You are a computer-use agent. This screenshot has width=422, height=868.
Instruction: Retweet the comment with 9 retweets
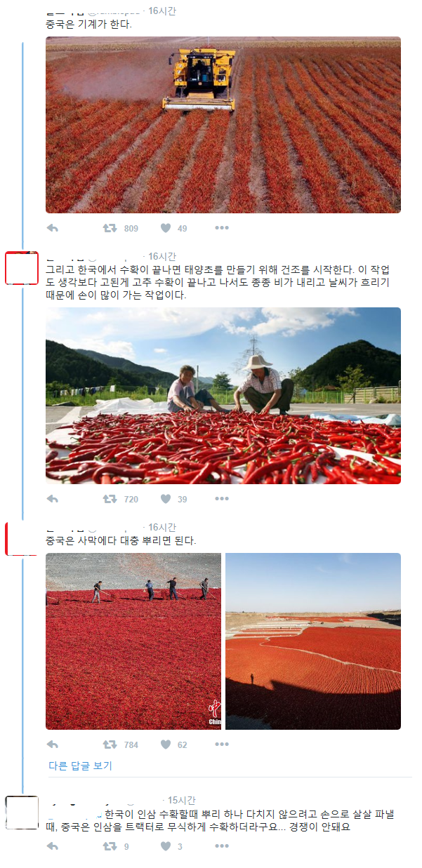tap(110, 846)
